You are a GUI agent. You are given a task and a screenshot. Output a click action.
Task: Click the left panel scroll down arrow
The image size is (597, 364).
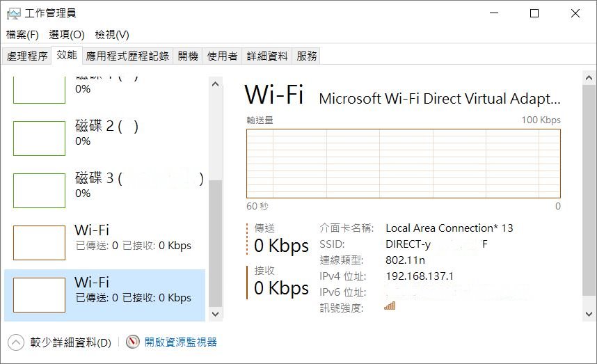click(215, 314)
